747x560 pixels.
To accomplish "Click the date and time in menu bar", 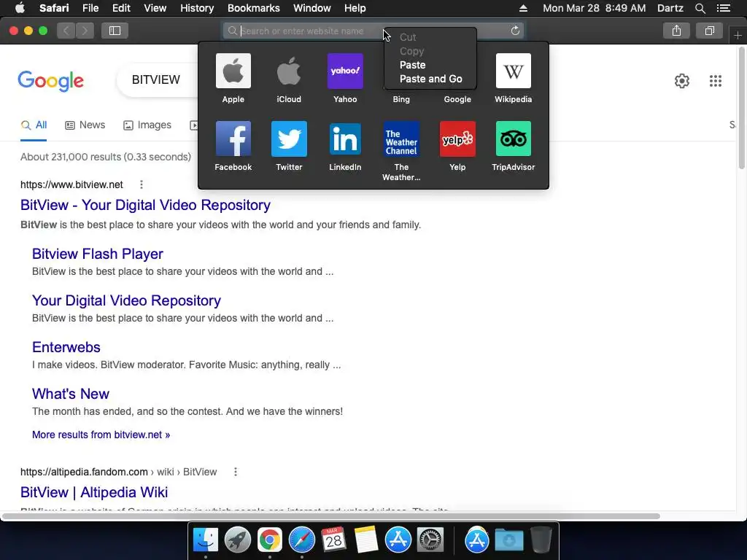I will pyautogui.click(x=594, y=8).
